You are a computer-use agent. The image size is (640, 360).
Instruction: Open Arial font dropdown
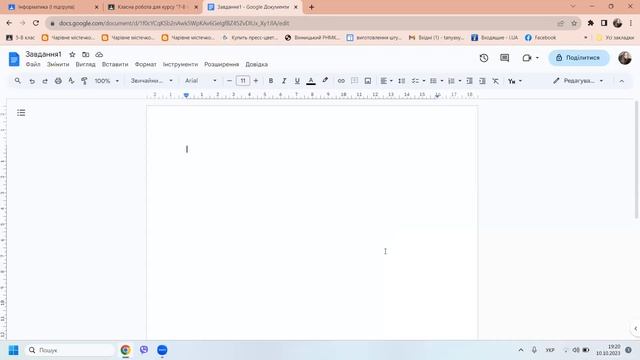click(x=200, y=81)
